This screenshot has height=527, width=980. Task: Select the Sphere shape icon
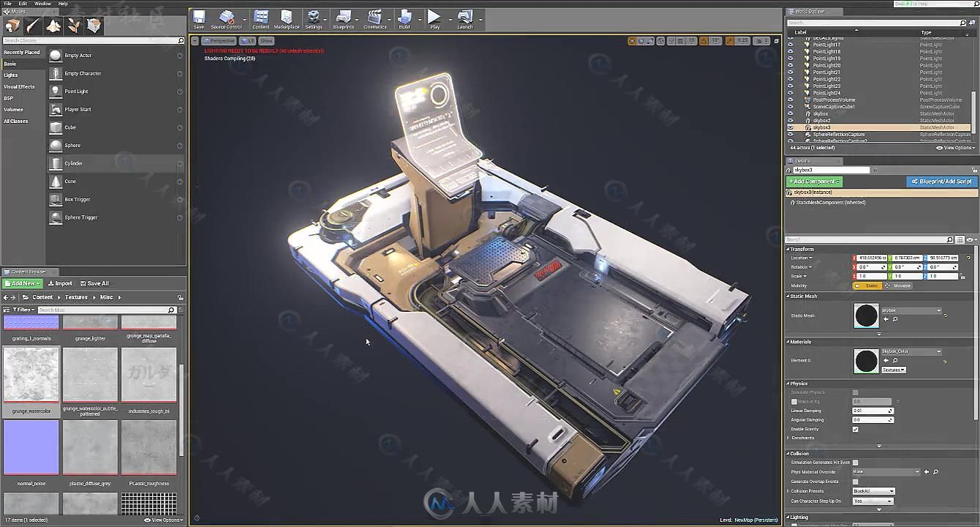pyautogui.click(x=56, y=146)
